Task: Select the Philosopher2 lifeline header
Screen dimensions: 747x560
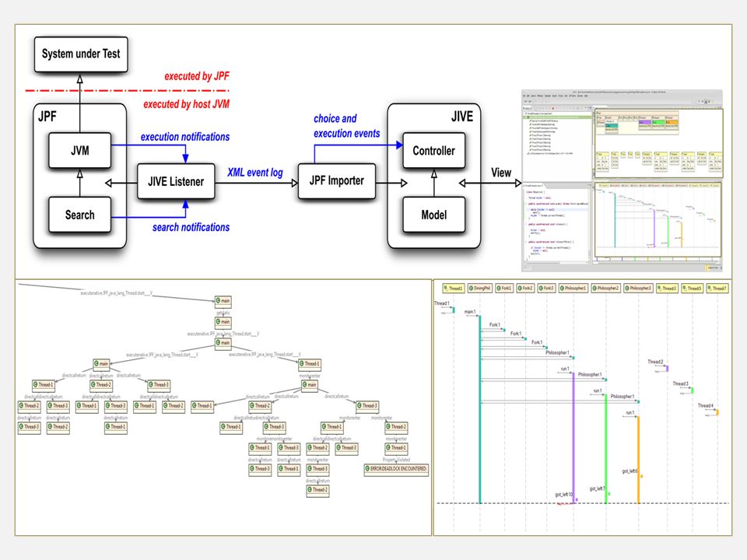Action: point(605,288)
